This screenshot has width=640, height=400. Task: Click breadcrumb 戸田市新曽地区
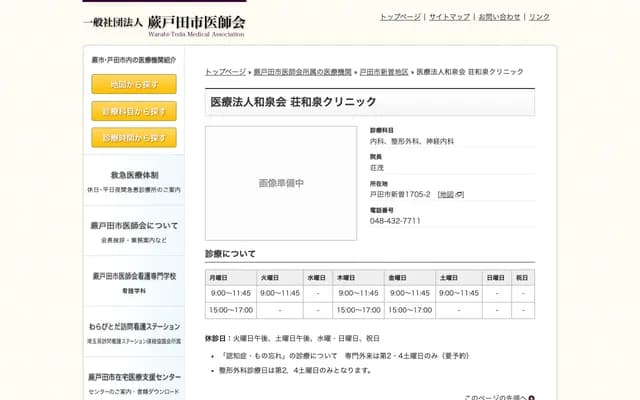(x=384, y=72)
